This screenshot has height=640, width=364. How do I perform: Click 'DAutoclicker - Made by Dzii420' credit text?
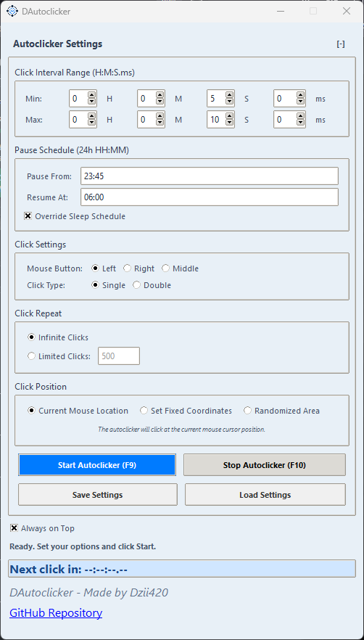click(89, 593)
